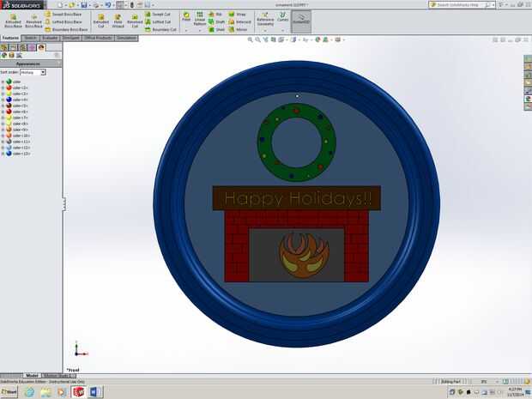Open Linear Pattern dropdown arrow
This screenshot has height=399, width=532.
pyautogui.click(x=199, y=31)
